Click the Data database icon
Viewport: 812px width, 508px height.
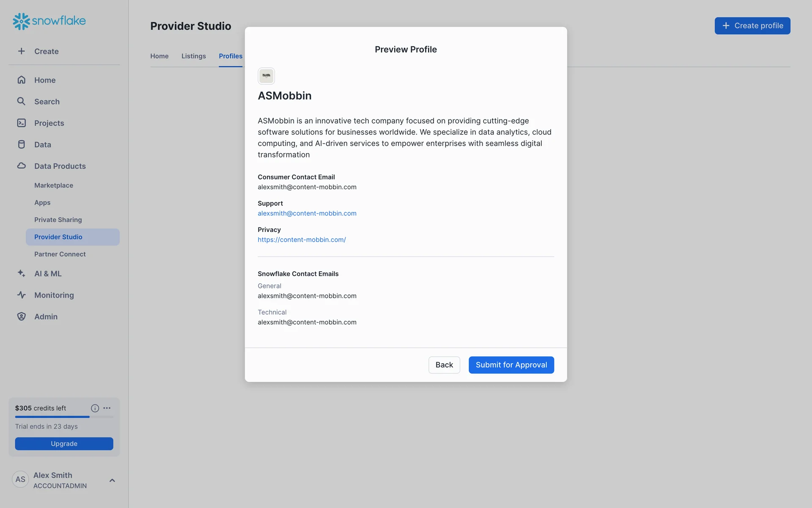(x=22, y=144)
